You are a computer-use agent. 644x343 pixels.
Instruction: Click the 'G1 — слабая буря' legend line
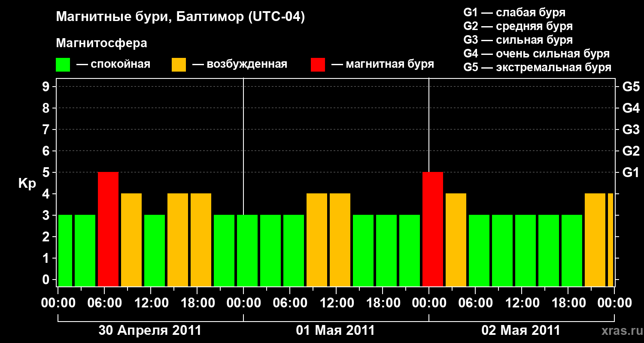pyautogui.click(x=514, y=12)
